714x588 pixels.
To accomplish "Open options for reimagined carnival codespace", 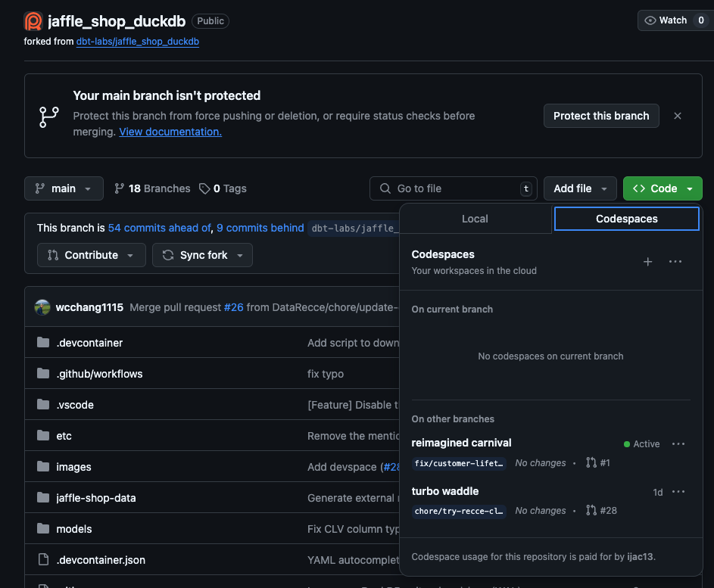I will (x=678, y=443).
